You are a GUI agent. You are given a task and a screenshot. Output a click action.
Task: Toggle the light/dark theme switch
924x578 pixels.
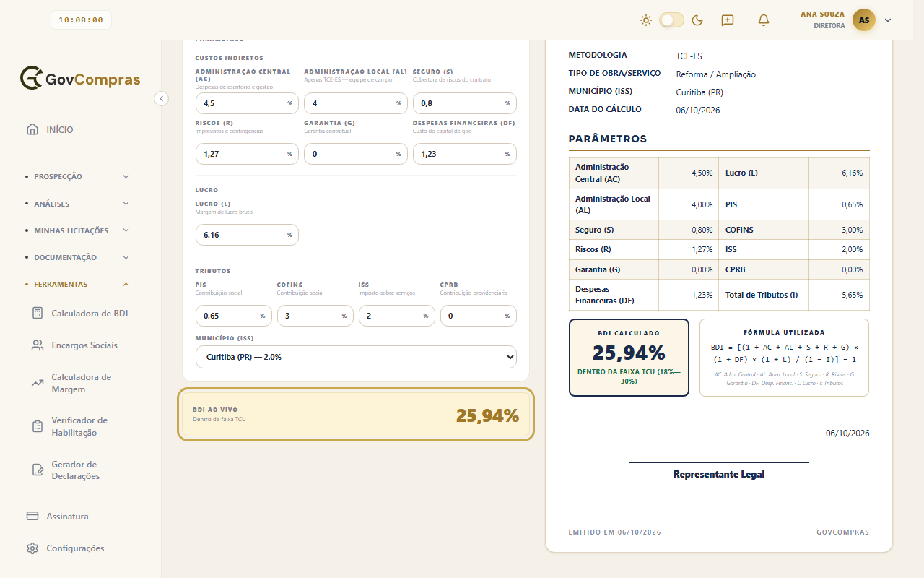(671, 20)
